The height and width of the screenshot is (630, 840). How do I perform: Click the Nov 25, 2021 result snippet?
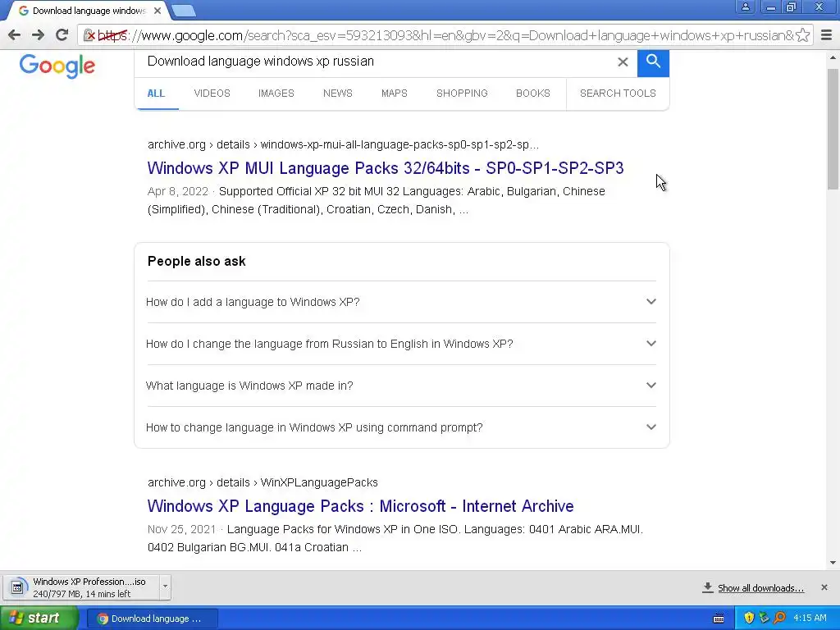click(x=395, y=538)
